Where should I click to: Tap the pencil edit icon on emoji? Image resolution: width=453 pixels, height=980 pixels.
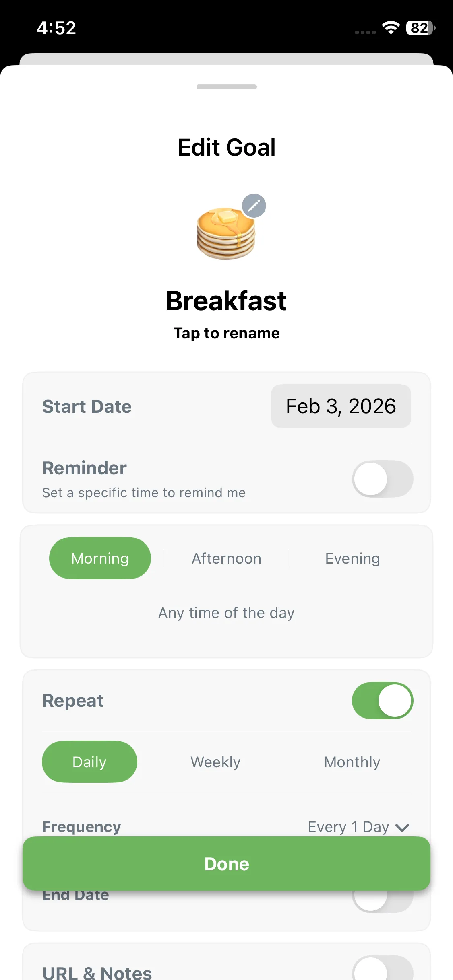click(254, 206)
